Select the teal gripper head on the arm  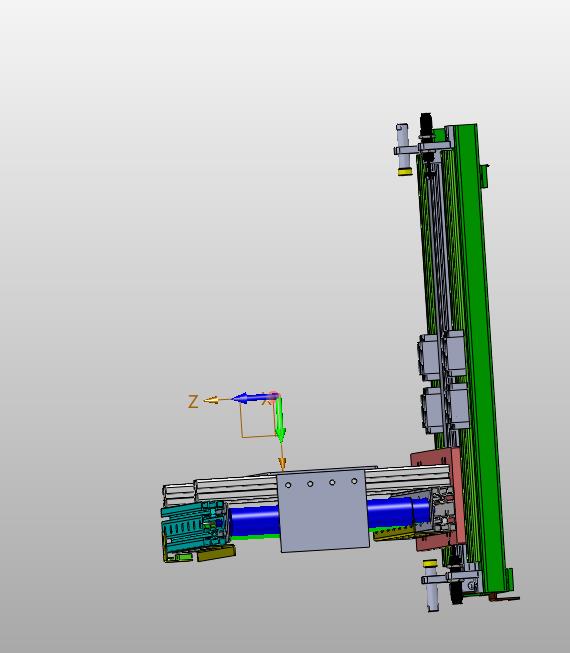pos(194,527)
